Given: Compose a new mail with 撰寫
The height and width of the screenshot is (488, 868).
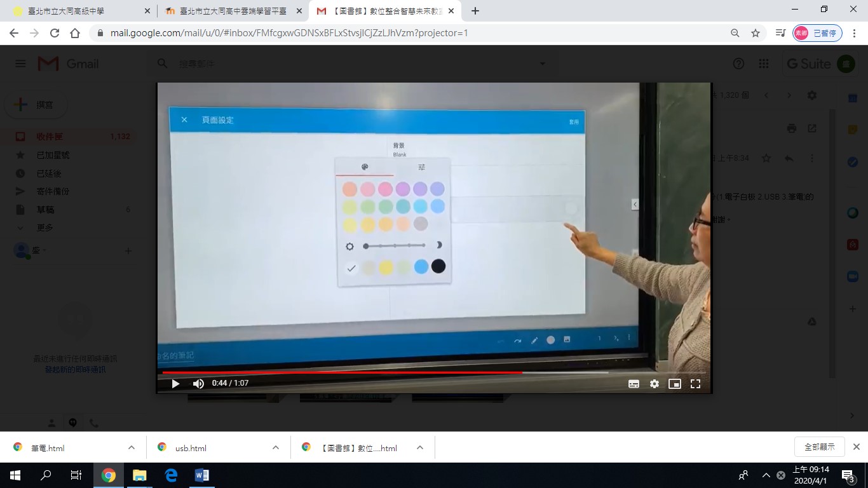Looking at the screenshot, I should click(36, 105).
